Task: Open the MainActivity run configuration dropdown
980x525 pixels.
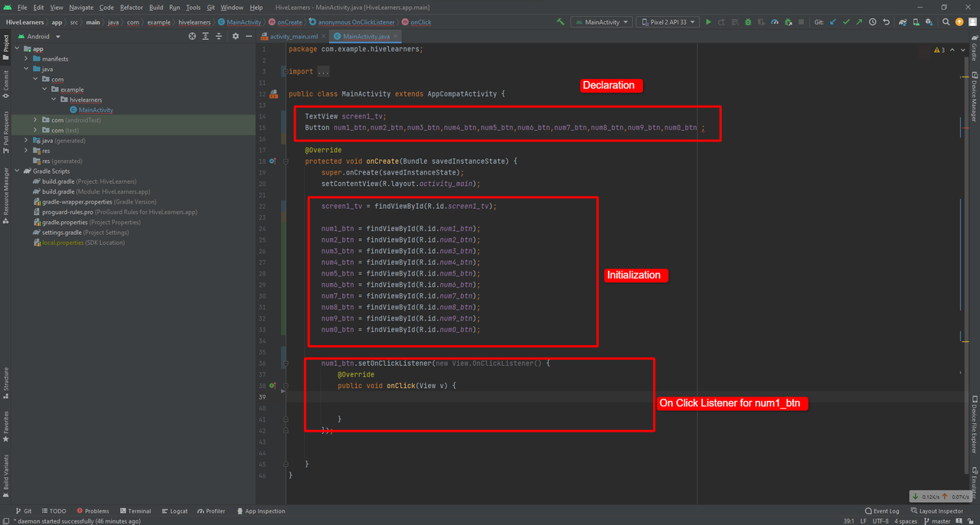Action: (x=601, y=22)
